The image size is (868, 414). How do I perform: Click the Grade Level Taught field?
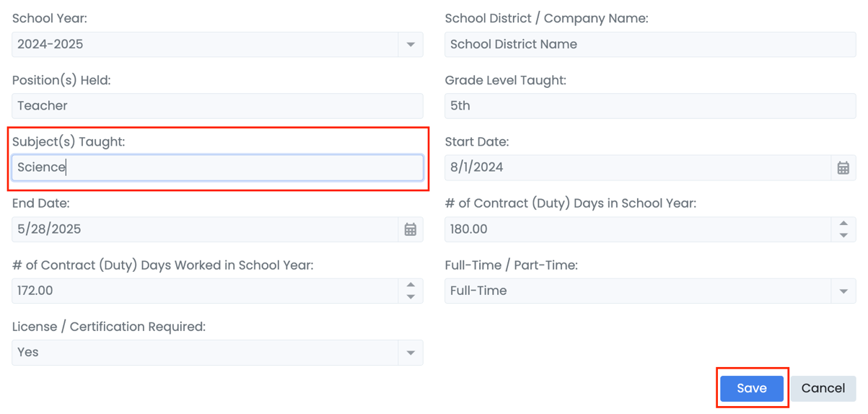649,106
